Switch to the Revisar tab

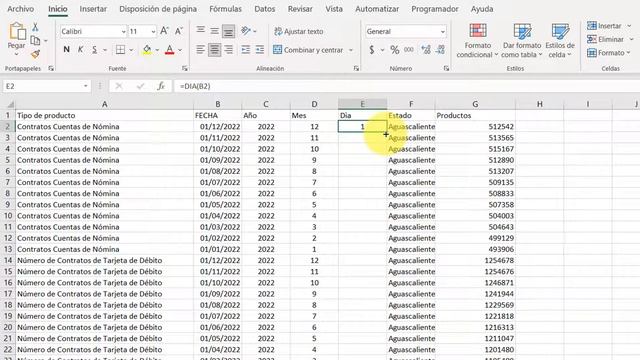[x=300, y=9]
